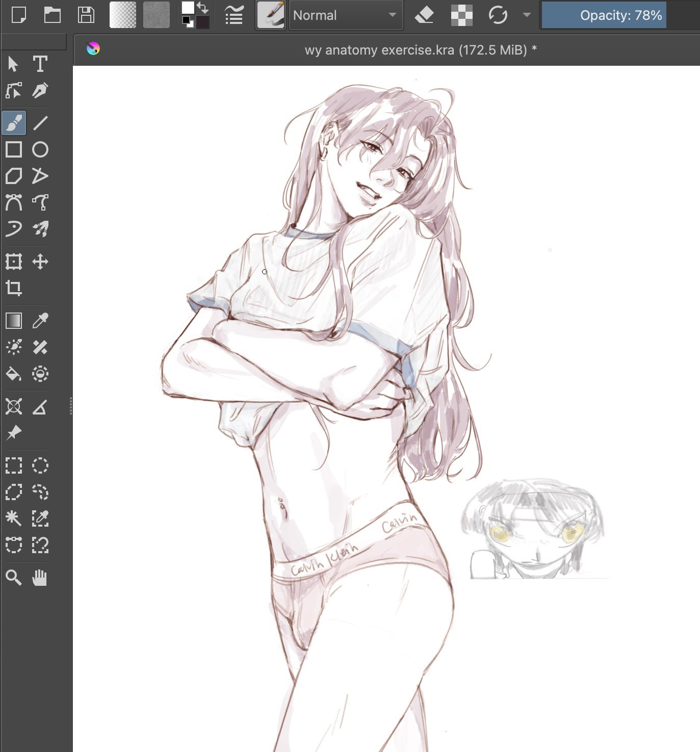Toggle Eraser mode on

click(424, 15)
